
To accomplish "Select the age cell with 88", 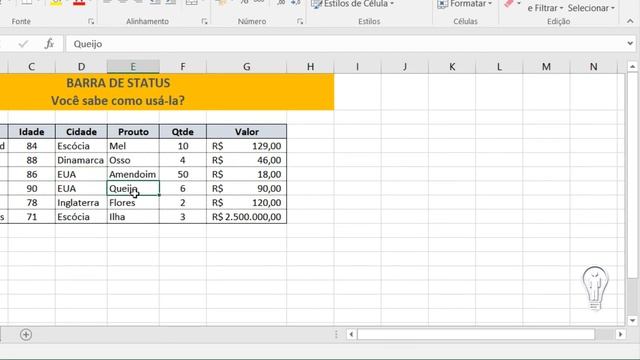I will point(31,160).
